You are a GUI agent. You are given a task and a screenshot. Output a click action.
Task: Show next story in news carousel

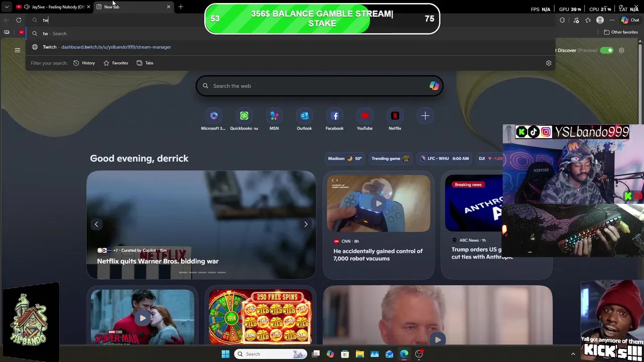click(x=305, y=224)
